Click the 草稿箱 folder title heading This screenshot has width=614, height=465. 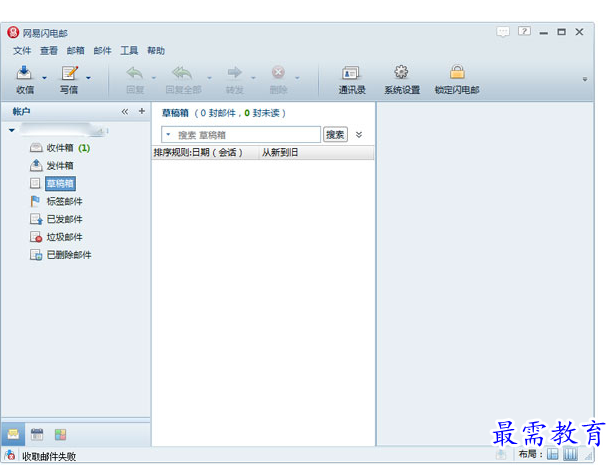[175, 113]
